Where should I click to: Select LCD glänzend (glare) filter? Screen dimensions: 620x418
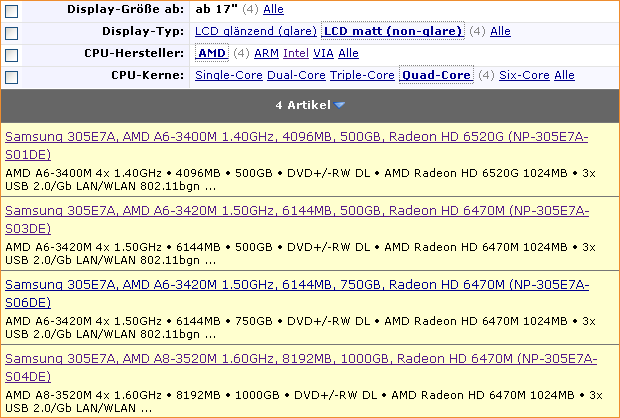256,31
